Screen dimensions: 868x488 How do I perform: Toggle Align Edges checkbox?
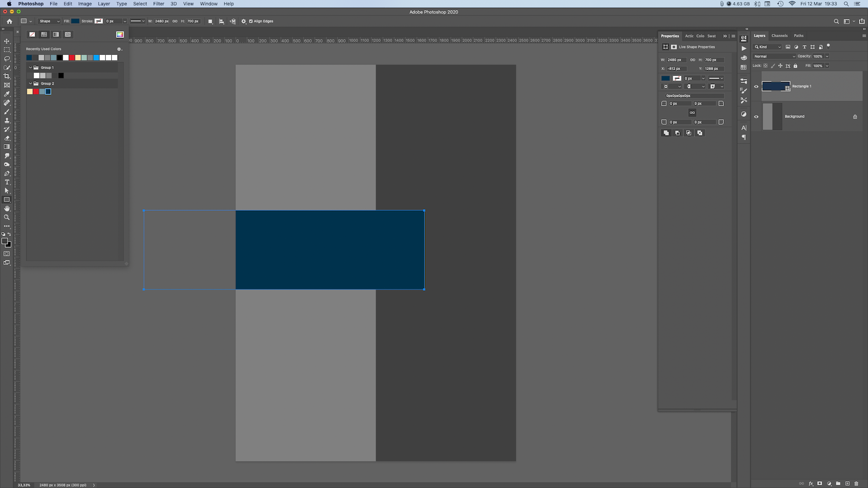[x=251, y=21]
